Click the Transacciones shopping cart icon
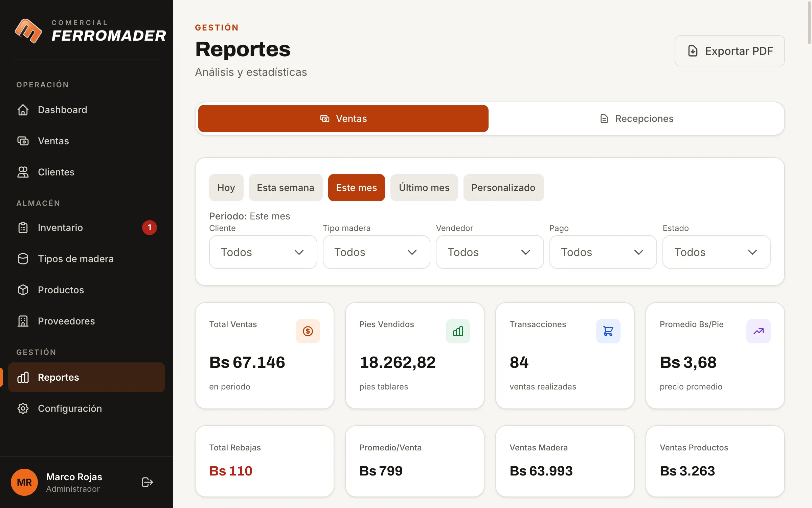The width and height of the screenshot is (812, 508). pos(608,331)
